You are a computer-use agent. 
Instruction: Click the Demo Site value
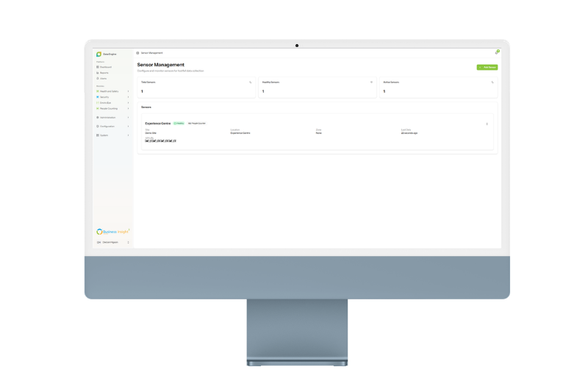(x=151, y=133)
